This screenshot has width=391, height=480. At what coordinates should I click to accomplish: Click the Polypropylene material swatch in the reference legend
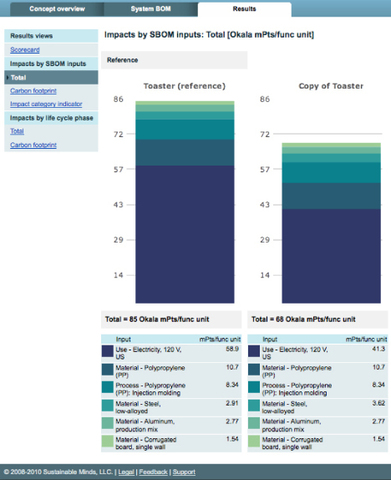tap(108, 369)
